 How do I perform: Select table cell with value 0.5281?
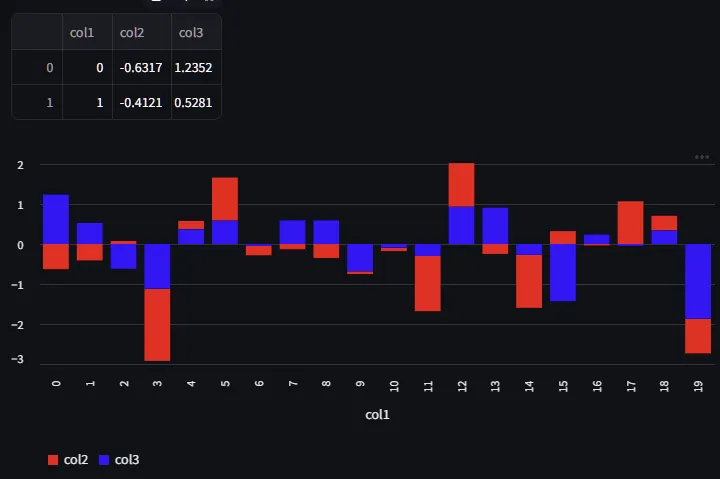pos(197,102)
